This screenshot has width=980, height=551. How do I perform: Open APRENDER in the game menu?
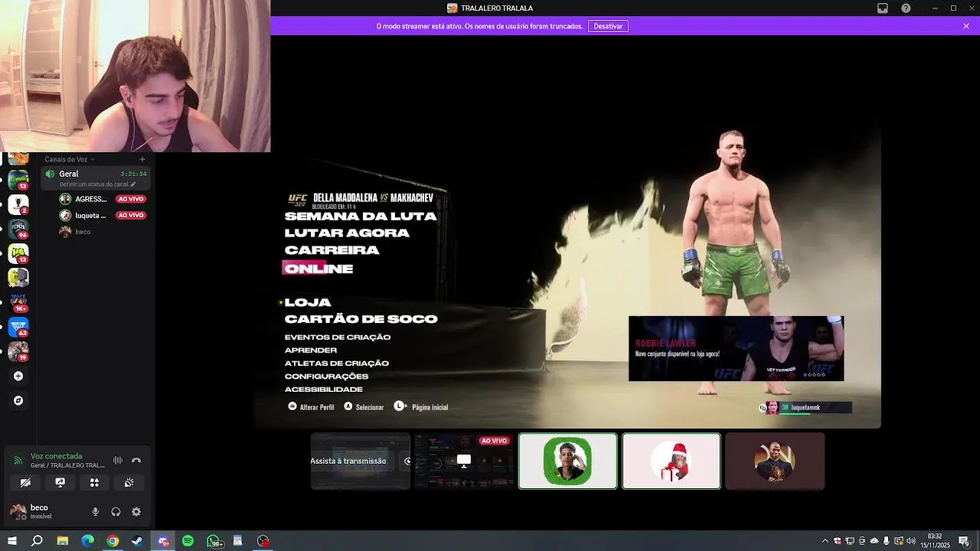point(311,350)
